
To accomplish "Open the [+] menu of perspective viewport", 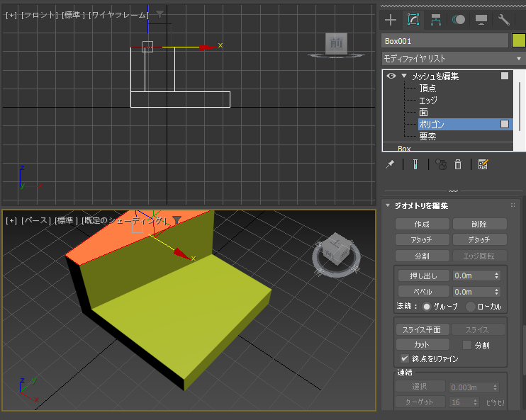I will [x=11, y=220].
